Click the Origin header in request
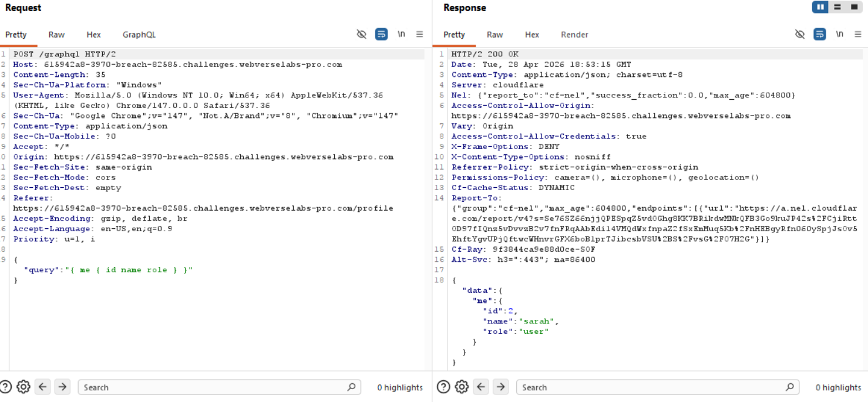This screenshot has width=868, height=402. pos(203,157)
